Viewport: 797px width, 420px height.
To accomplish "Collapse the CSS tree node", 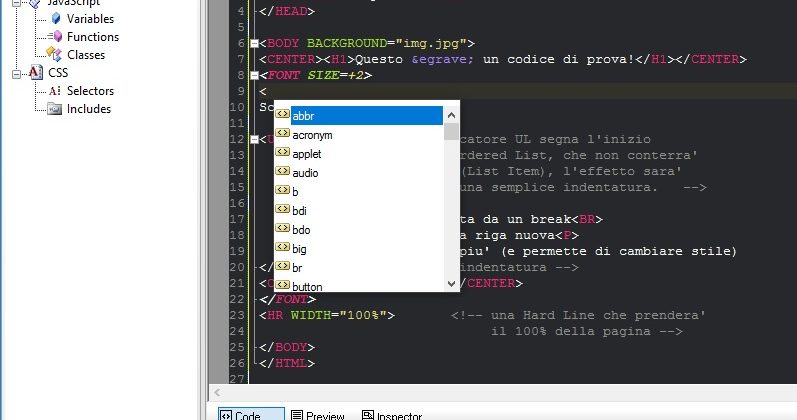I will (16, 74).
